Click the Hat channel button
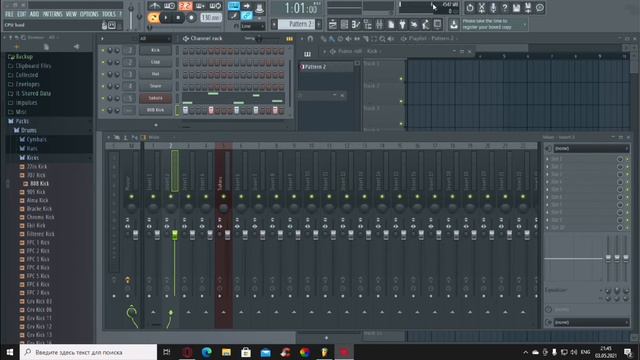 point(155,74)
